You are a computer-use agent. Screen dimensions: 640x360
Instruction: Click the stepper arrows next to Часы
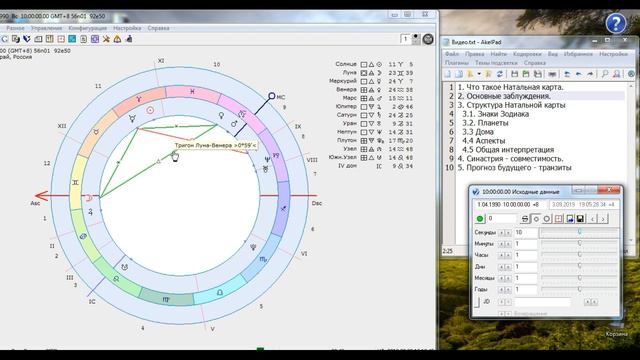pos(505,255)
